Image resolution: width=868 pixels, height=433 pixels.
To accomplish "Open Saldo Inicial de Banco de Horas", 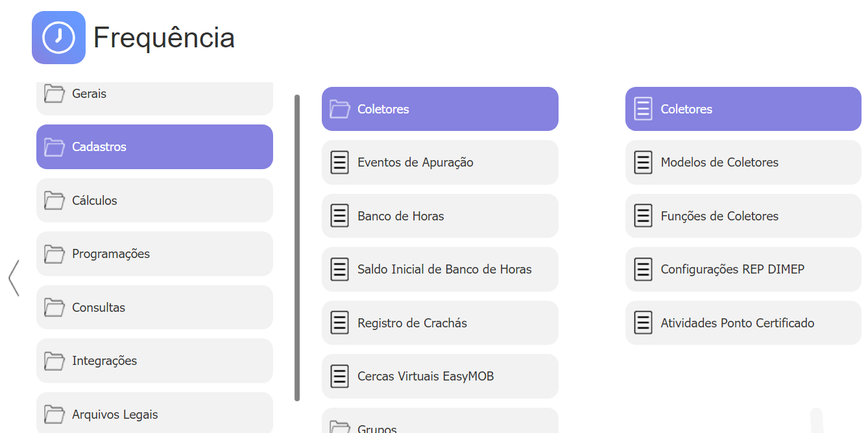I will pos(444,269).
